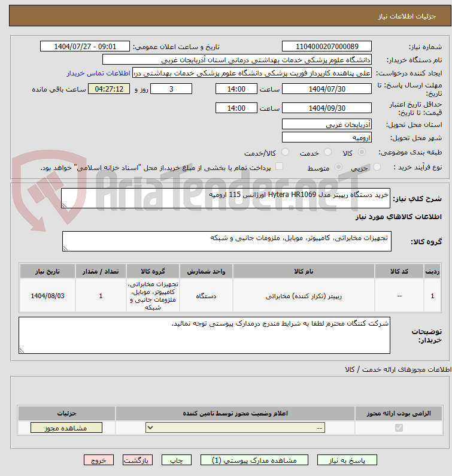Viewport: 452px width, 476px height.
Task: Click the remaining time 04:27:12 field
Action: click(109, 89)
